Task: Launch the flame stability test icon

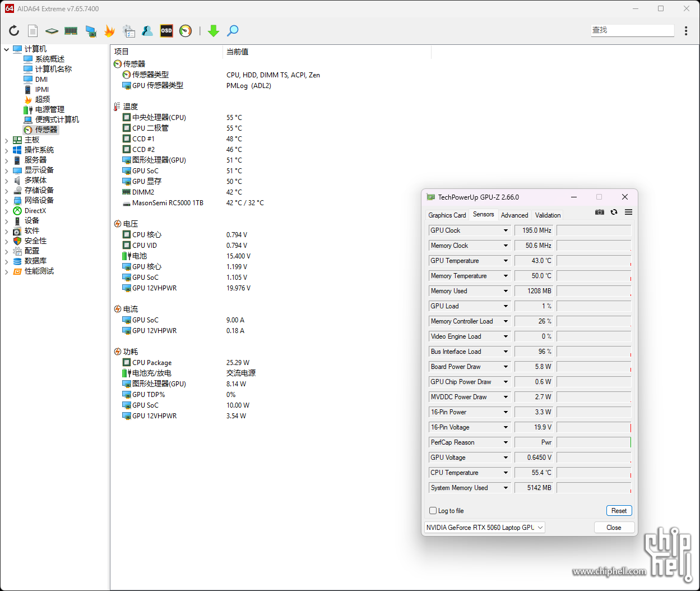Action: (x=109, y=31)
